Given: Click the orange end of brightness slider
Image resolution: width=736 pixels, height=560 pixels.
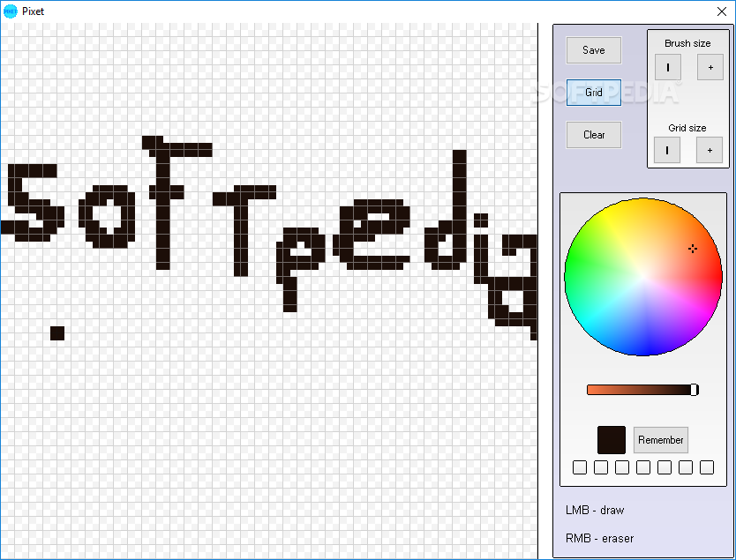Looking at the screenshot, I should click(592, 390).
